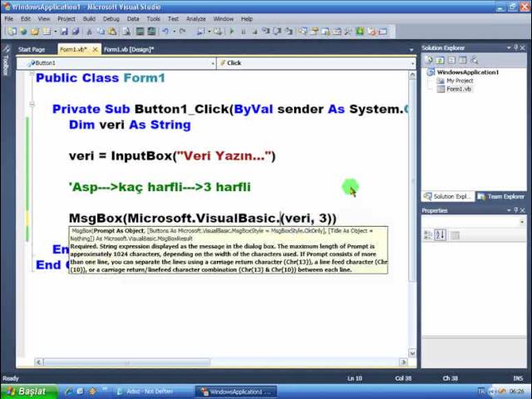Switch to the Form1.vb [Design] tab
The width and height of the screenshot is (532, 399).
(x=129, y=50)
